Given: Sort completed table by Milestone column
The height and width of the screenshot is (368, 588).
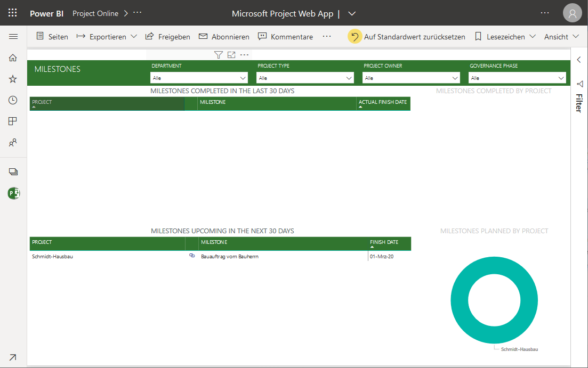Looking at the screenshot, I should (x=277, y=103).
